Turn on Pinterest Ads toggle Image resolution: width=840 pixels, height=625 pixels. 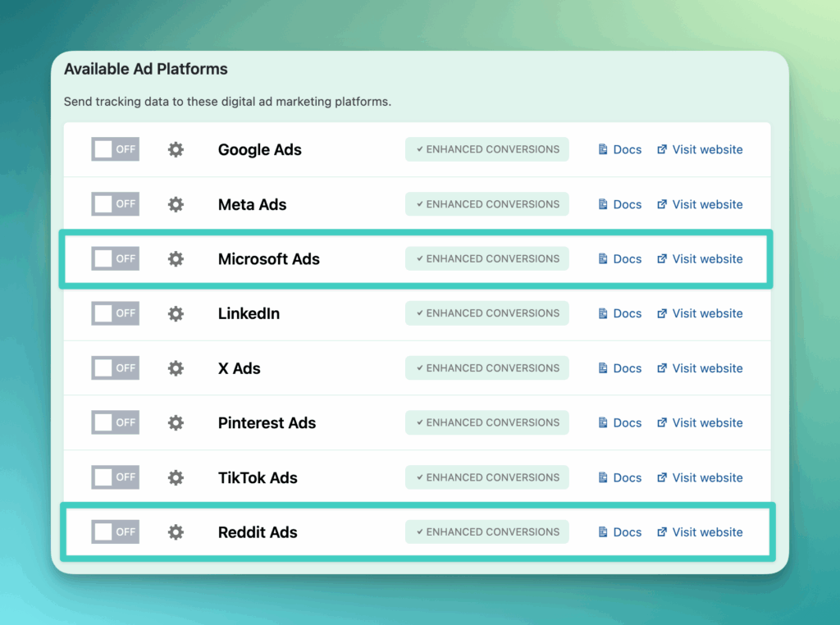(x=115, y=422)
